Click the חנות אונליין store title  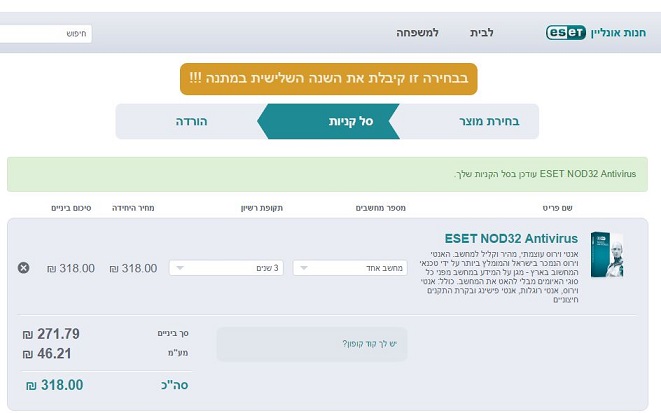[627, 33]
